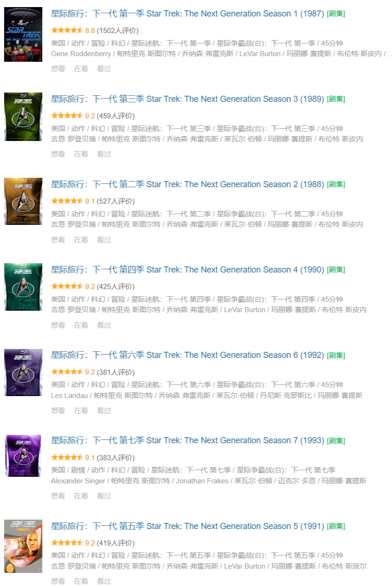The height and width of the screenshot is (588, 392).
Task: Mark Season 6 as 看过
Action: [x=104, y=410]
